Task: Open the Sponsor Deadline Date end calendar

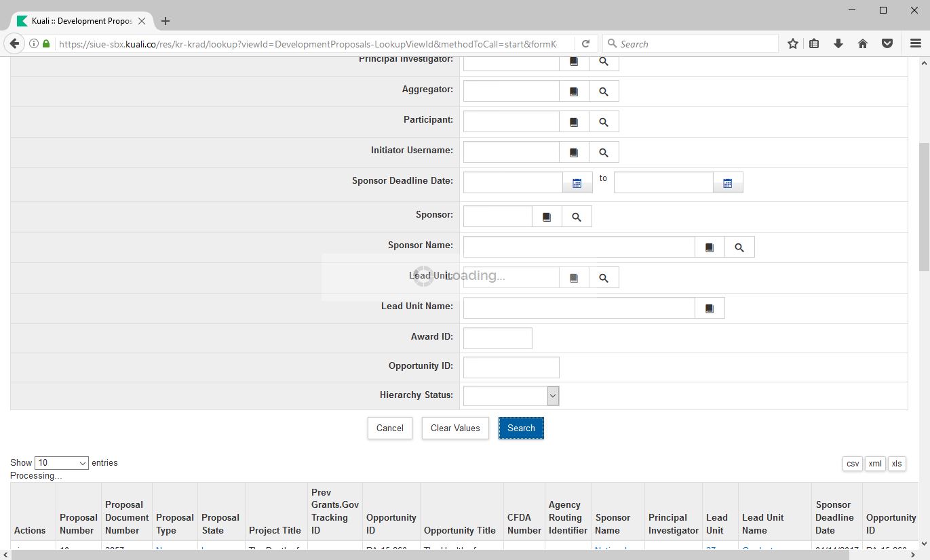Action: coord(728,183)
